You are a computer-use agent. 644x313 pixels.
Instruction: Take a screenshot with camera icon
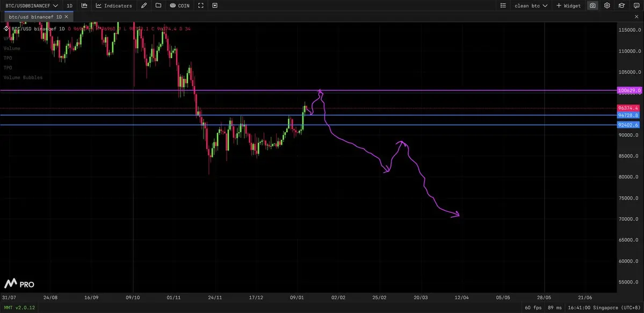coord(592,6)
